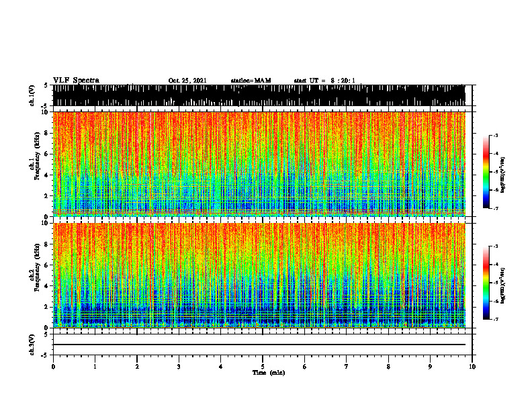The image size is (532, 411).
Task: Click the 10 tick on the time axis
Action: click(x=472, y=367)
